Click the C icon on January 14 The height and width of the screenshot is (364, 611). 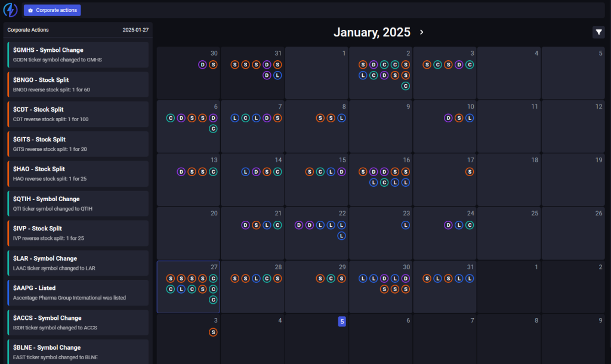[277, 171]
